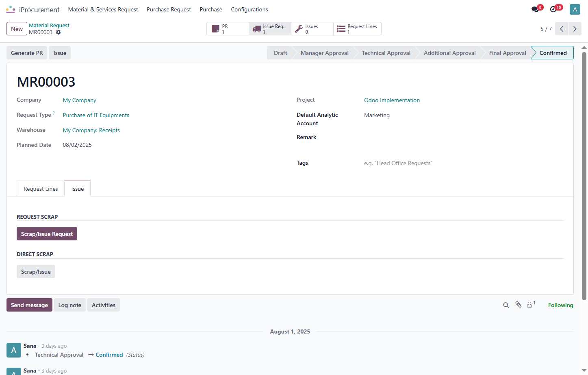Click the New record button
The image size is (588, 375).
click(17, 29)
